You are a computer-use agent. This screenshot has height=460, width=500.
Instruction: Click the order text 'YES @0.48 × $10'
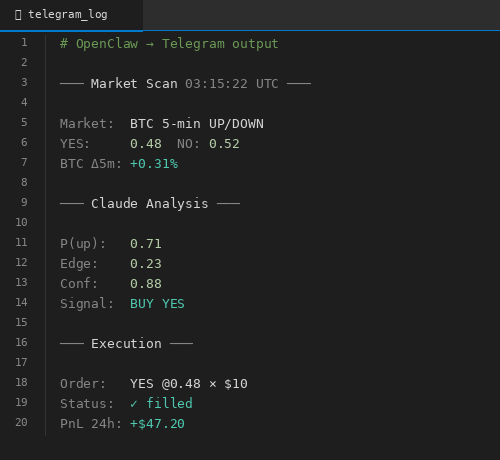189,384
